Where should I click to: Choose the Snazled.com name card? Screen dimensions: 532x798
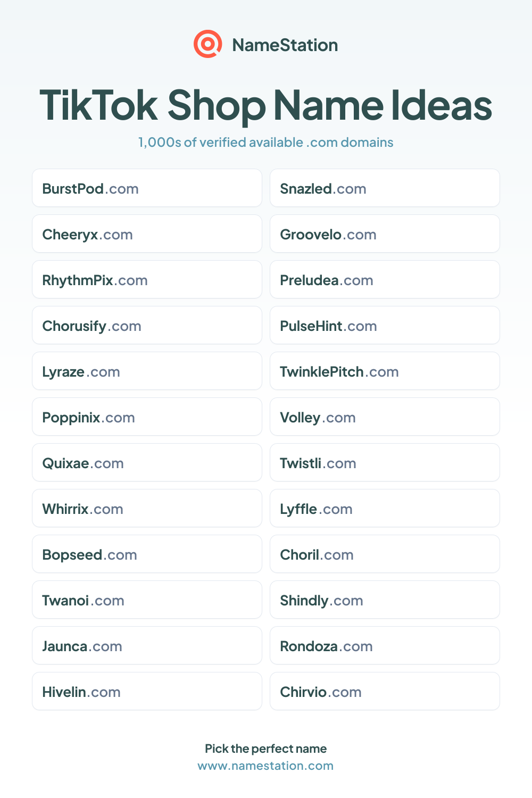(x=385, y=188)
